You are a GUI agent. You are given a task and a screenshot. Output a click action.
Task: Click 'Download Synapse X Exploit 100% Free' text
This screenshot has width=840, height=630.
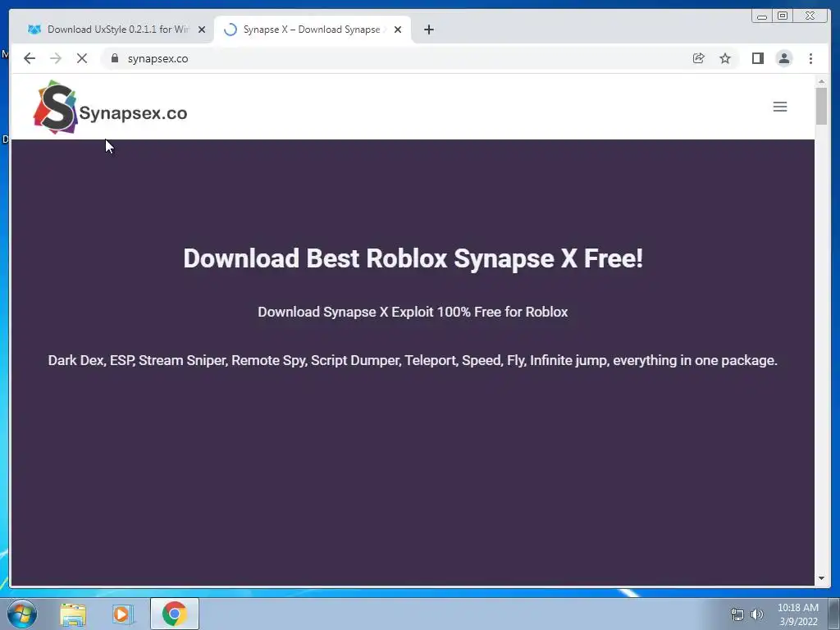click(413, 312)
